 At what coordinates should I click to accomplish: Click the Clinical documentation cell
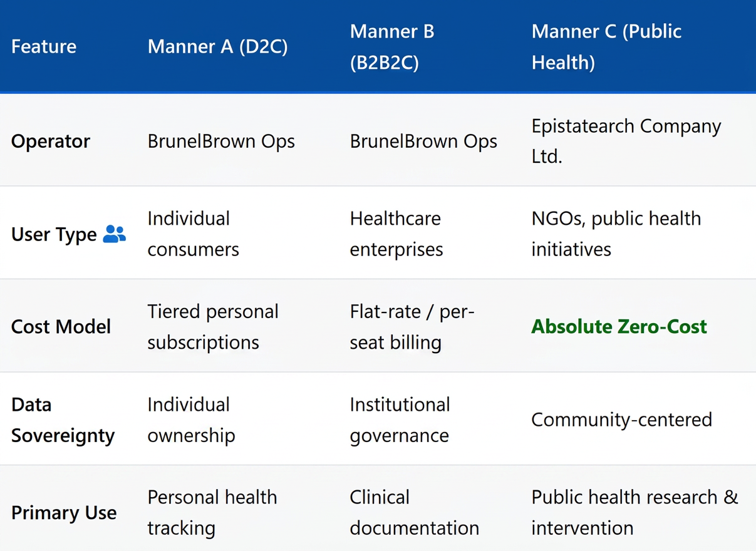pyautogui.click(x=415, y=512)
